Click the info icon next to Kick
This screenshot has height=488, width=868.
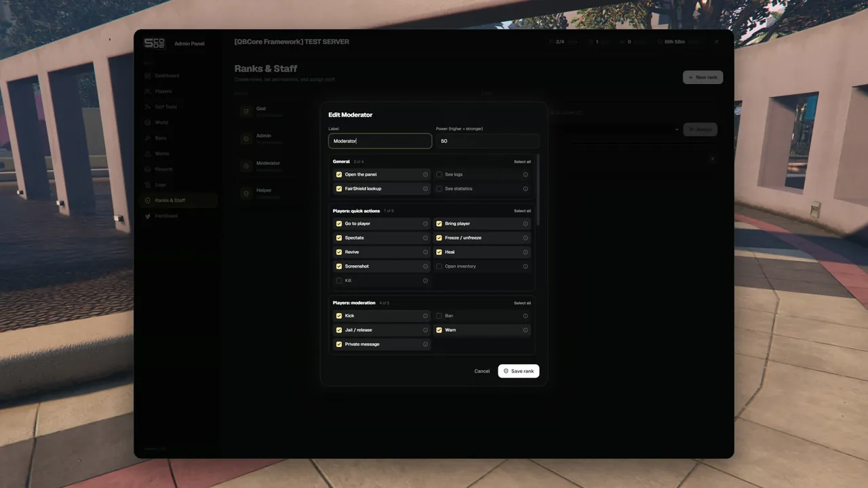click(x=426, y=316)
